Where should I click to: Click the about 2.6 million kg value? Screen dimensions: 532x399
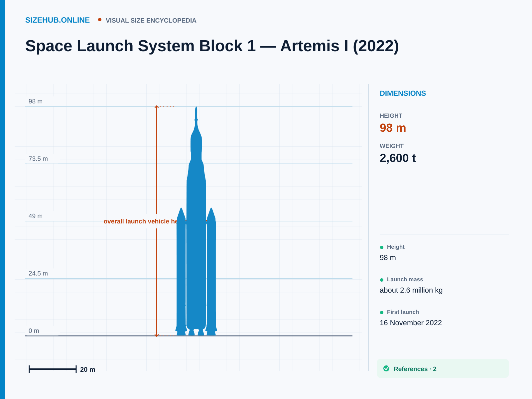[411, 290]
